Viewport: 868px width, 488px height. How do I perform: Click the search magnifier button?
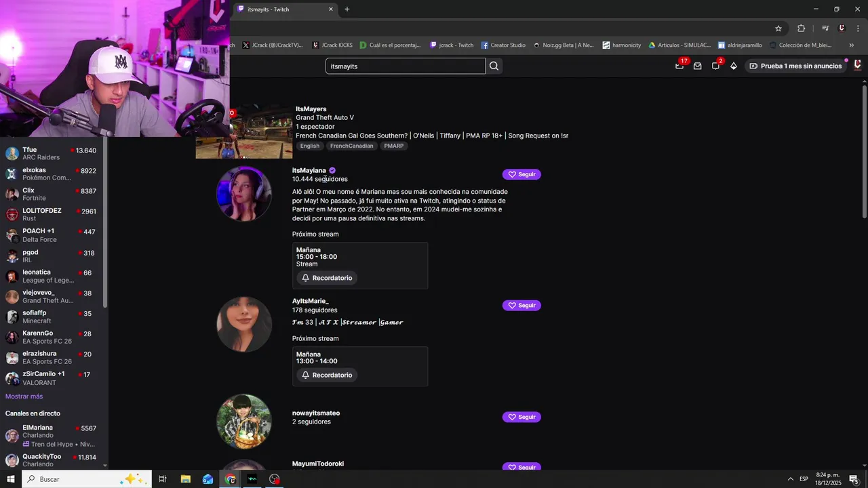(x=494, y=66)
